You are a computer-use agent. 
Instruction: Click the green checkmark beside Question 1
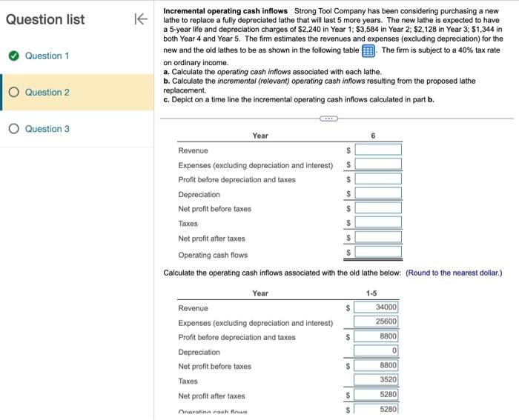[13, 56]
